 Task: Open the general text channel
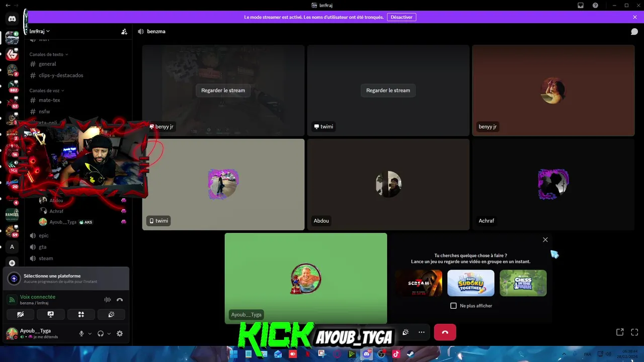[78, 64]
